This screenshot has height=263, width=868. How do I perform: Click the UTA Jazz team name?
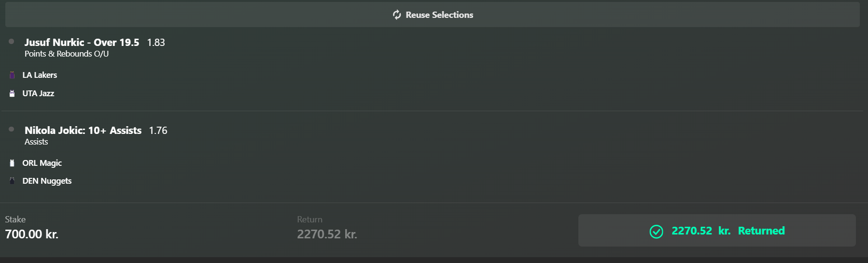pyautogui.click(x=38, y=93)
